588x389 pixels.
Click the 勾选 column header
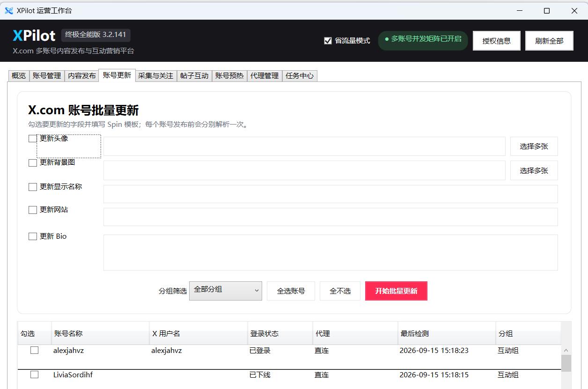tap(34, 333)
